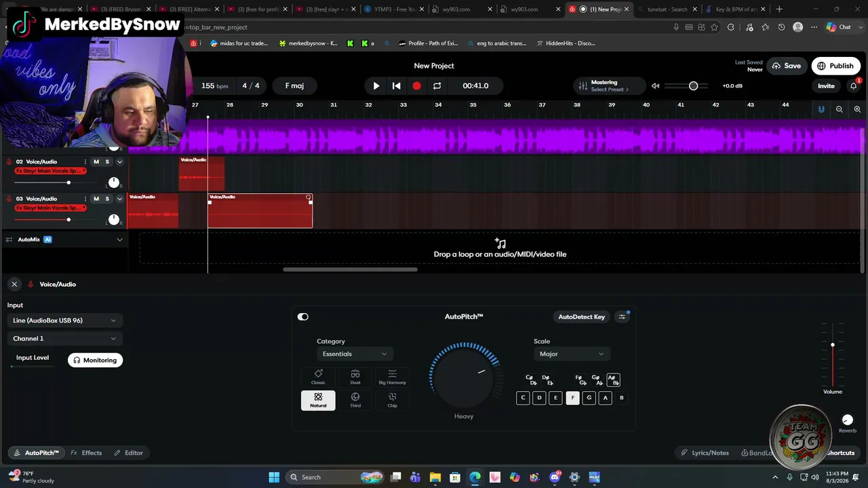868x488 pixels.
Task: Expand the AutoMix row
Action: (119, 239)
